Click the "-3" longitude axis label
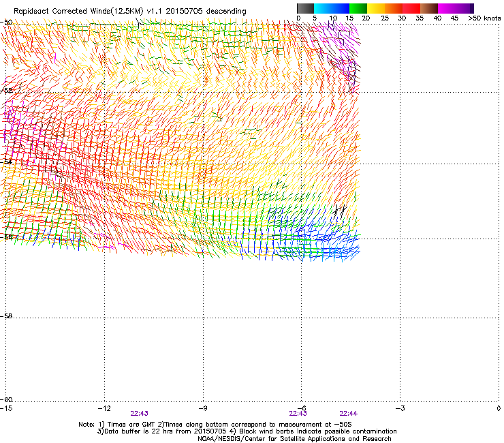The height and width of the screenshot is (443, 504). pos(400,408)
